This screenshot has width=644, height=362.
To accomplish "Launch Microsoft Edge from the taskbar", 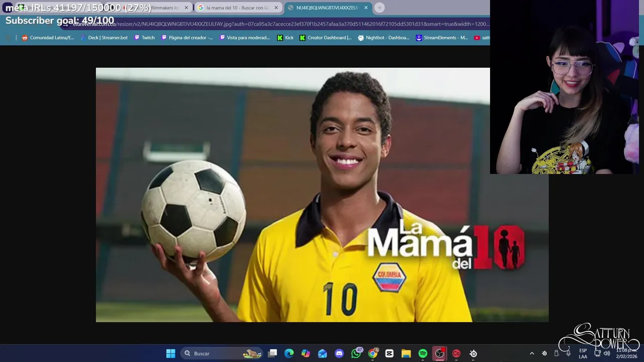I will 289,353.
